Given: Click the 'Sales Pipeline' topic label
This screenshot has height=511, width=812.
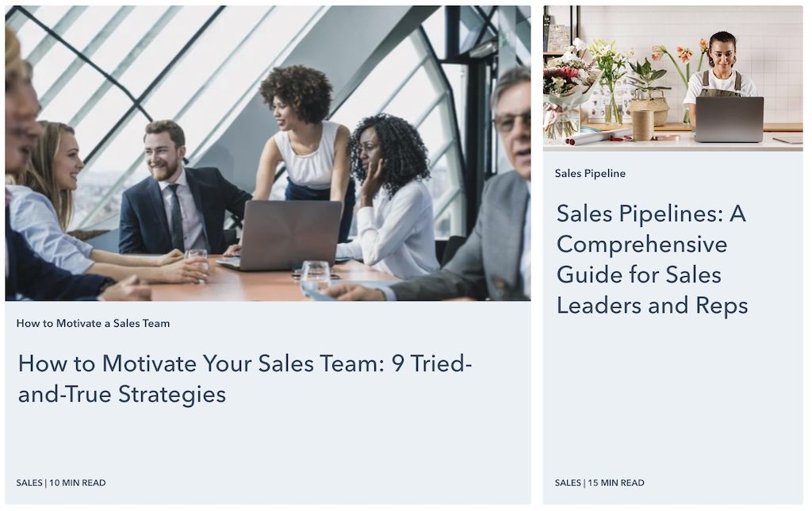Looking at the screenshot, I should coord(590,174).
